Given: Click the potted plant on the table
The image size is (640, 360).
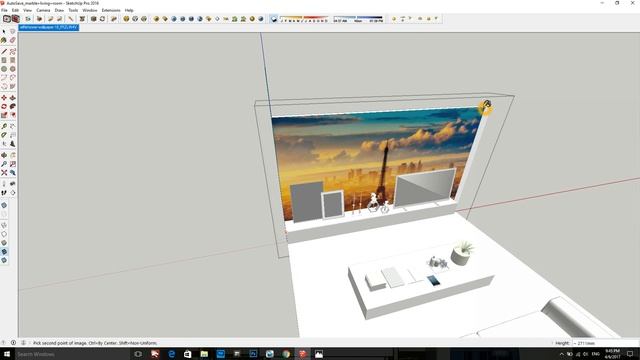Looking at the screenshot, I should click(462, 253).
